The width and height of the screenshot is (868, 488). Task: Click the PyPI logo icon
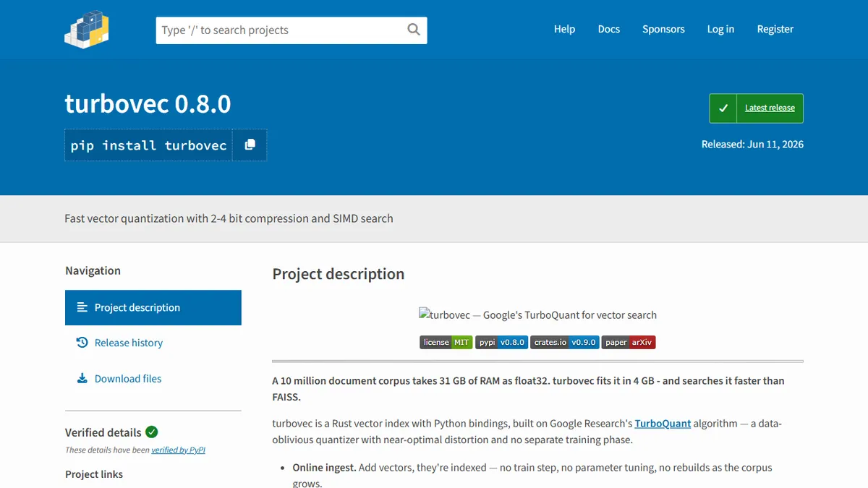86,29
